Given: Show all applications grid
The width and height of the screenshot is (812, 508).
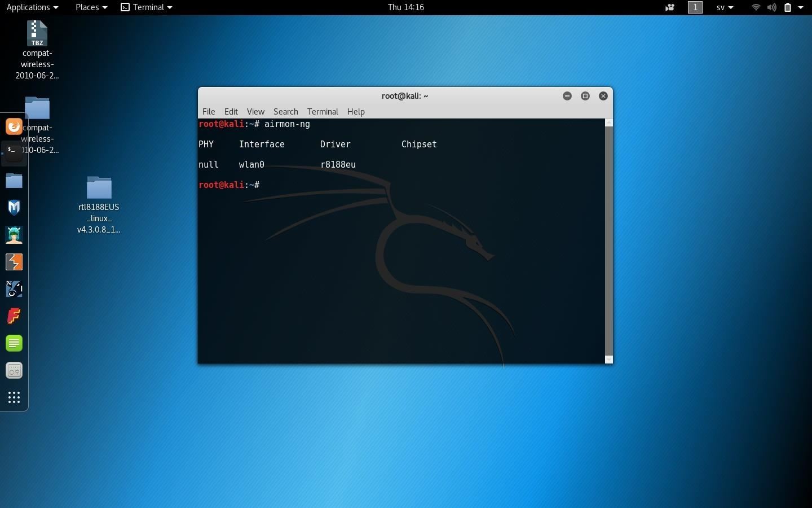Looking at the screenshot, I should pyautogui.click(x=14, y=397).
